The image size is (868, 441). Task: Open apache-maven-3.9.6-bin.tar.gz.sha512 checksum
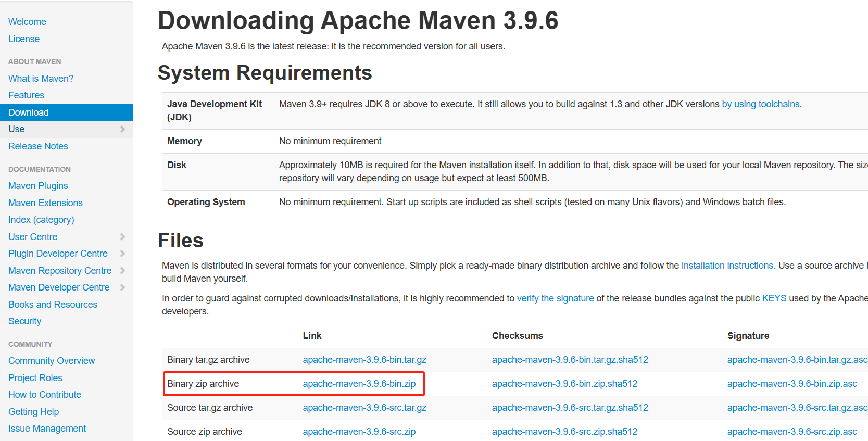(570, 360)
